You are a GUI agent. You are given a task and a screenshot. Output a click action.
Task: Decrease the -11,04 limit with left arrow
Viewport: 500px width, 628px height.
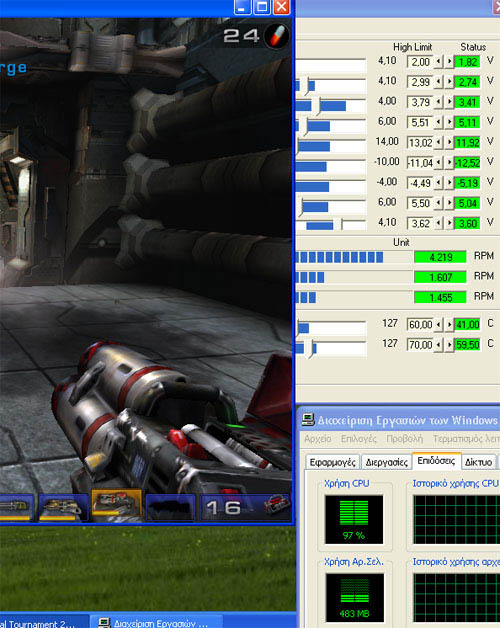(x=439, y=163)
